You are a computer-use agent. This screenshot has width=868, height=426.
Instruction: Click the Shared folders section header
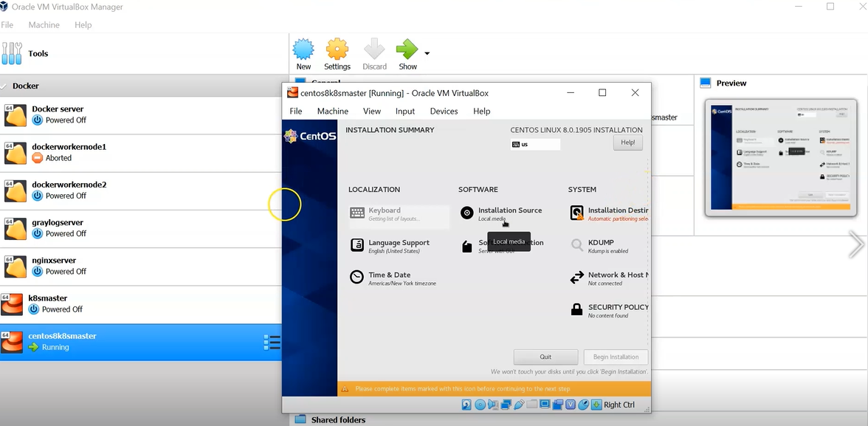click(338, 420)
